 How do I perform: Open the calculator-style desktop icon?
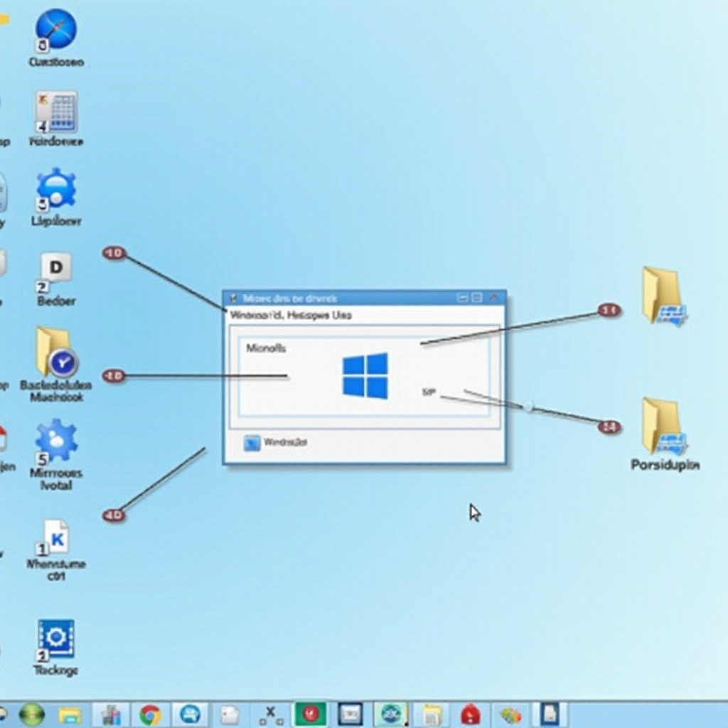[56, 111]
